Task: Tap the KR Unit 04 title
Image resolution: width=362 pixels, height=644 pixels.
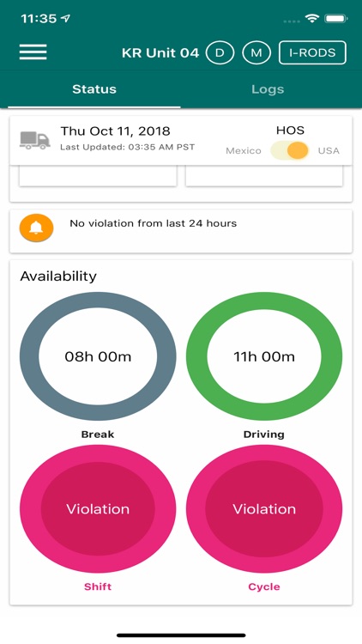Action: click(x=160, y=53)
